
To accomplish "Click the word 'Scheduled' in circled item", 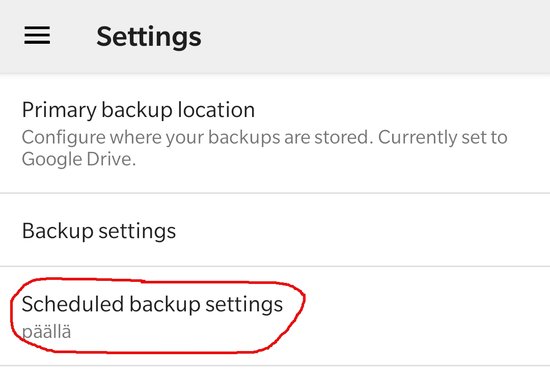I will [x=73, y=304].
